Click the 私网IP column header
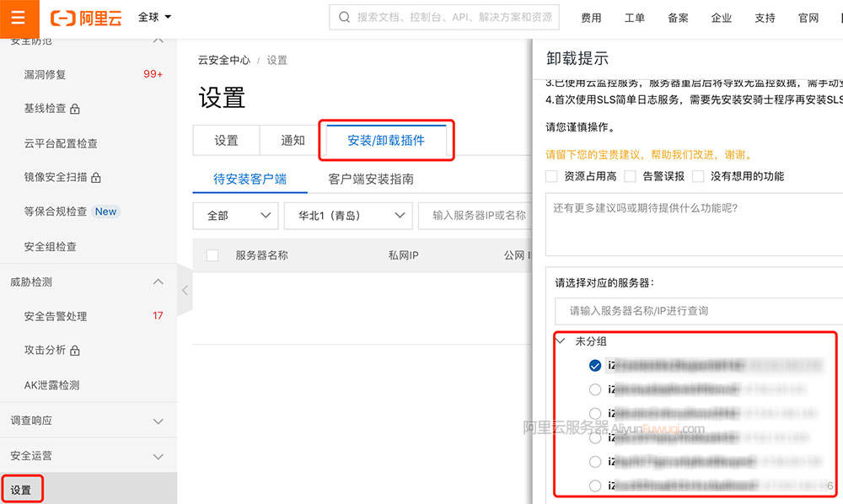 pos(403,255)
